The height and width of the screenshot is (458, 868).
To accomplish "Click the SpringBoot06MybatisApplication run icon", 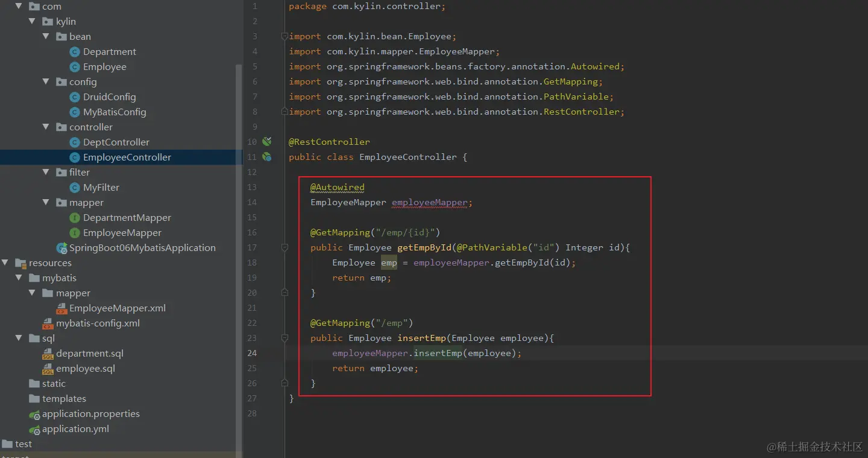I will (x=61, y=248).
